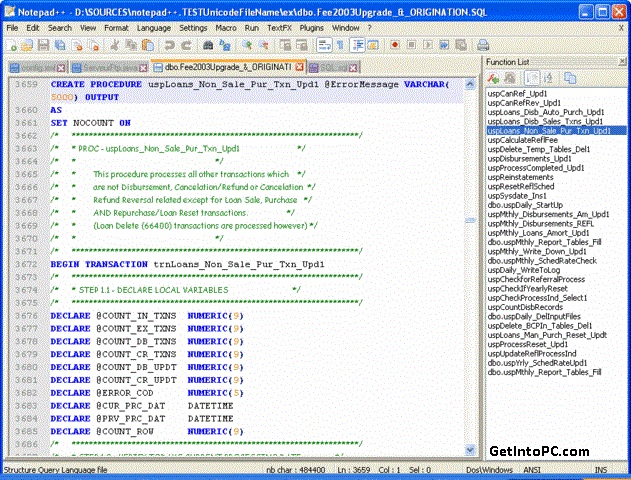Screen dimensions: 631x480
Task: Close the dbo.Fee2003Upgrade tab
Action: pos(299,67)
